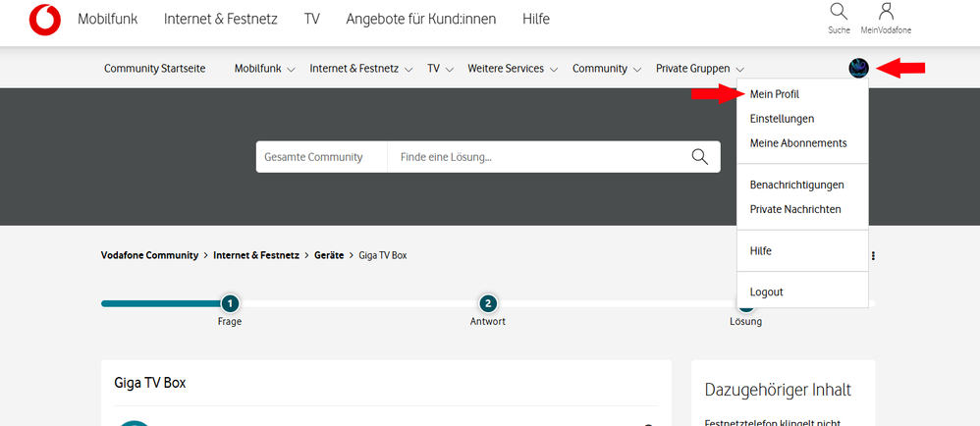Expand TV community dropdown

pos(440,69)
